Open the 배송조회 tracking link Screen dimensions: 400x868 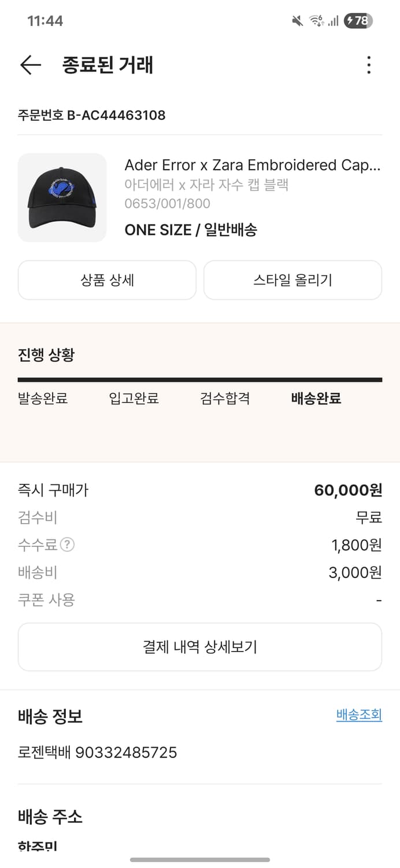coord(359,715)
